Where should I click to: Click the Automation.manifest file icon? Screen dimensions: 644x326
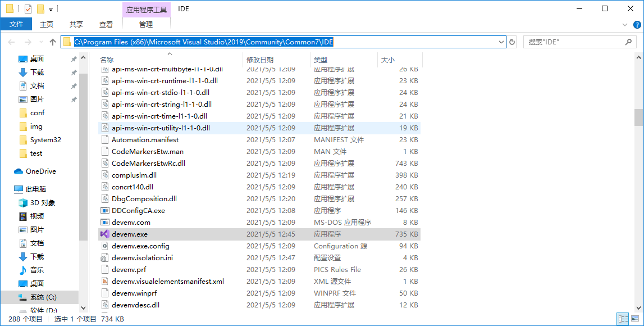pos(104,139)
